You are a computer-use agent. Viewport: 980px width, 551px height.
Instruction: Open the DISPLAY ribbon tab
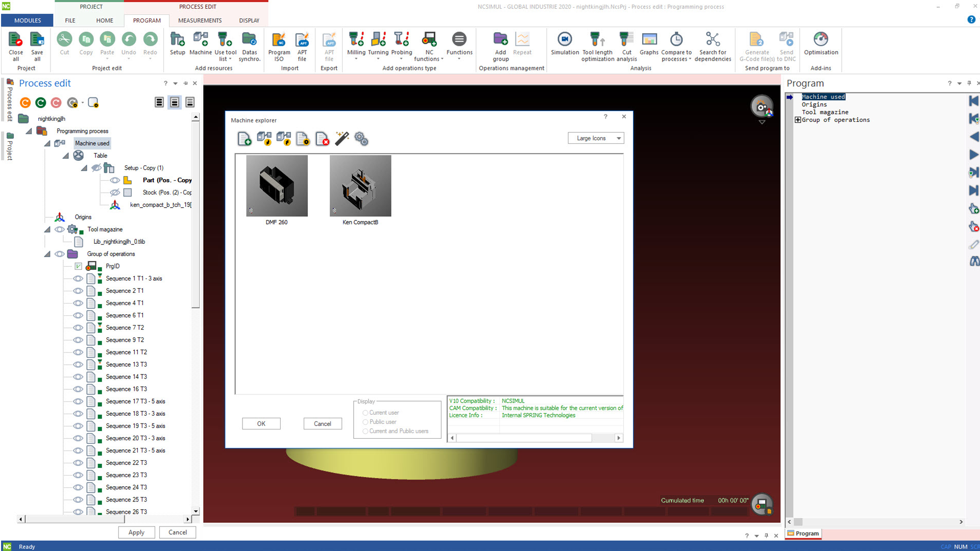point(249,20)
